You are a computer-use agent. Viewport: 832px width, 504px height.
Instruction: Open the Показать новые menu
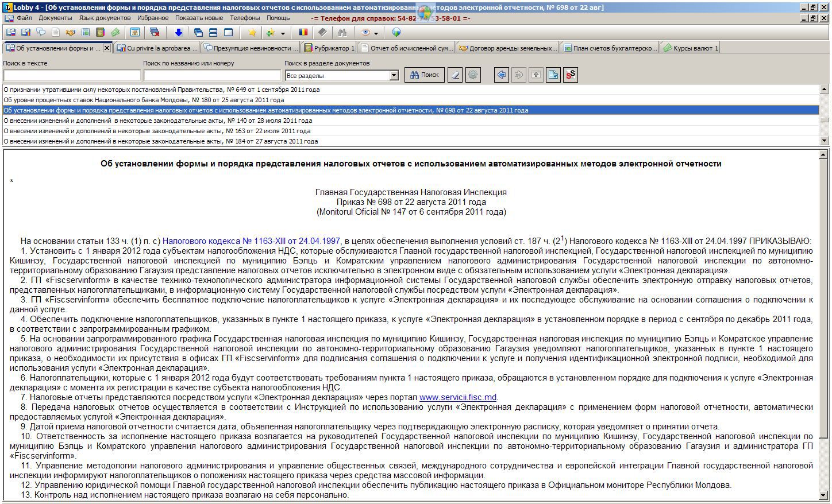click(x=199, y=18)
